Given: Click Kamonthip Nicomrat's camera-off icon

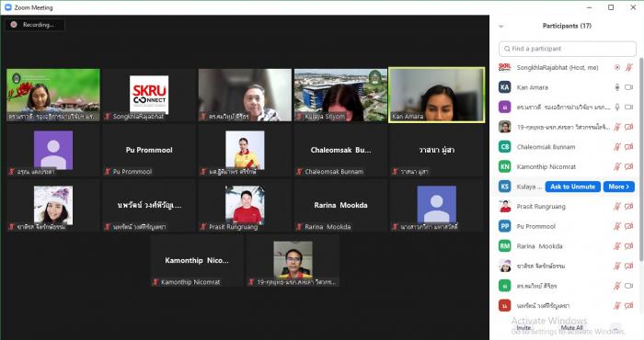Looking at the screenshot, I should (628, 166).
